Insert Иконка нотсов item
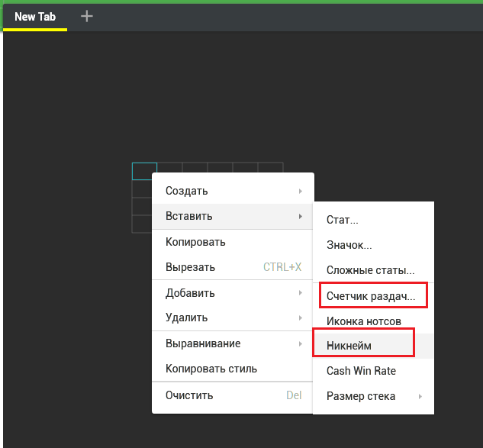Screen dimensions: 483x448 pos(373,321)
